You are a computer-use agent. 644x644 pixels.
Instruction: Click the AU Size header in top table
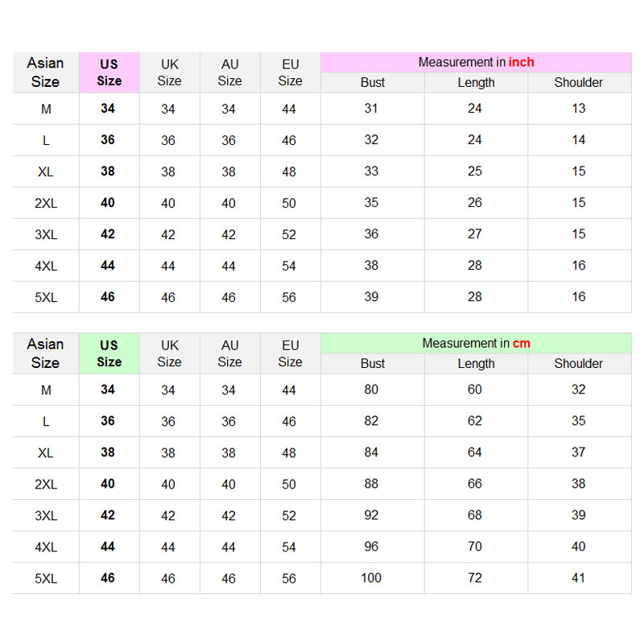[230, 72]
